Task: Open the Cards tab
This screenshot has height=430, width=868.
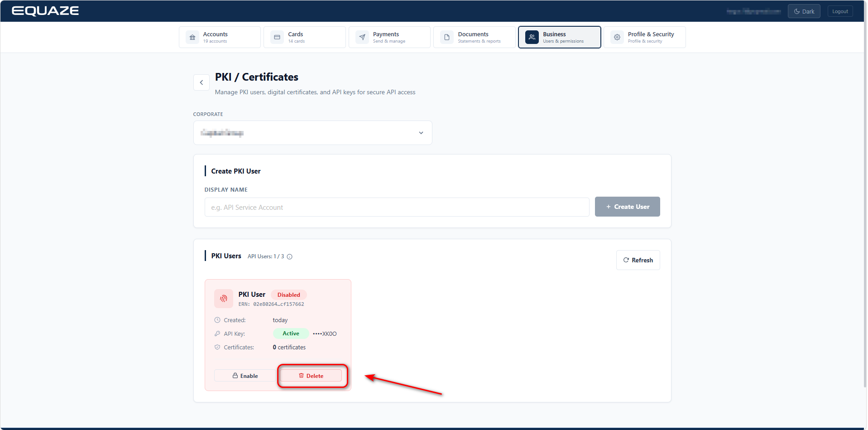Action: (304, 37)
